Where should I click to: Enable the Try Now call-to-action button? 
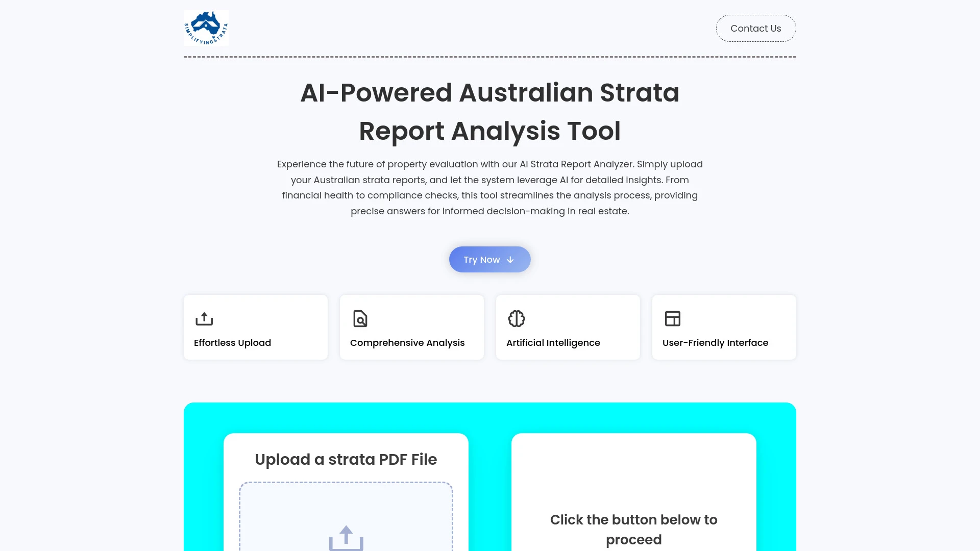[x=490, y=259]
